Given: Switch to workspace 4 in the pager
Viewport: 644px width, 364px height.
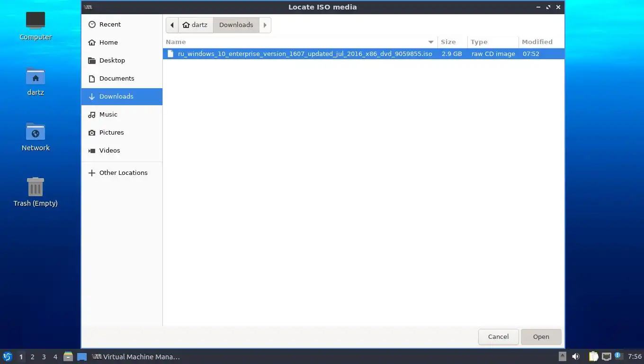Looking at the screenshot, I should point(55,356).
